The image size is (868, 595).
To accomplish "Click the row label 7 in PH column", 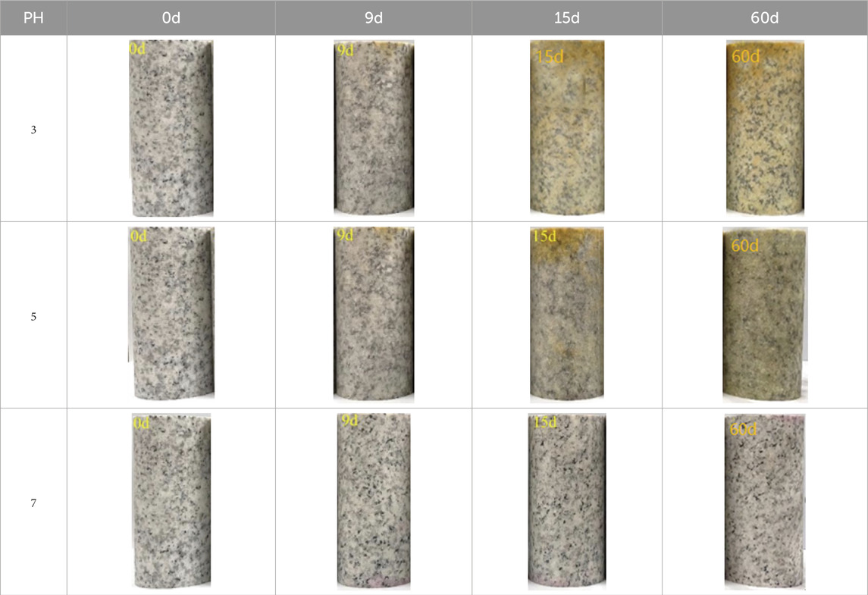I will (33, 503).
